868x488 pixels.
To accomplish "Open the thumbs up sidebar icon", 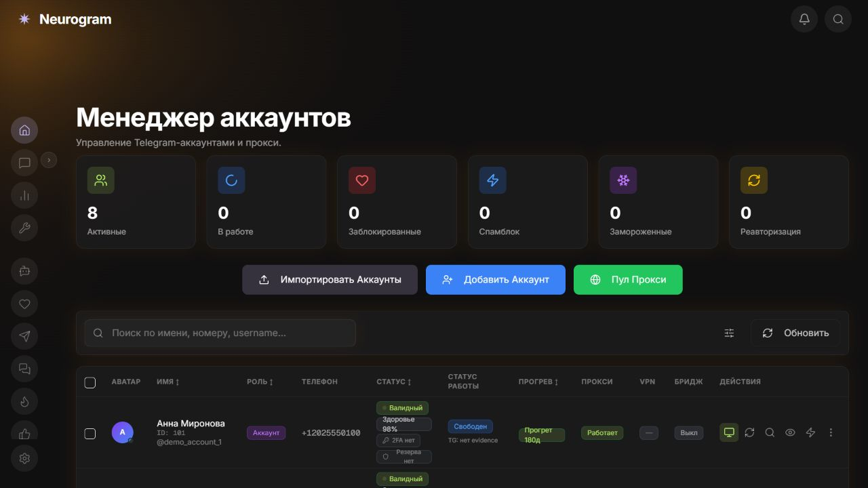I will [24, 432].
